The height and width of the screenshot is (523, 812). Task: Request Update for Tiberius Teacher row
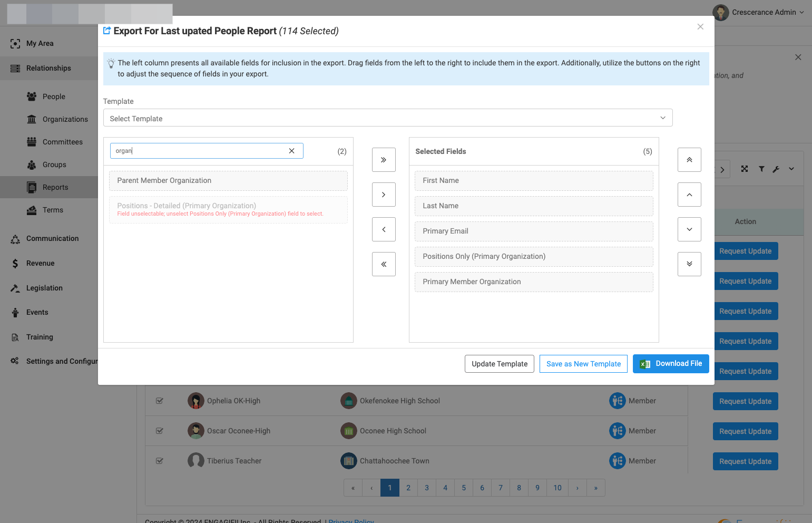coord(745,461)
